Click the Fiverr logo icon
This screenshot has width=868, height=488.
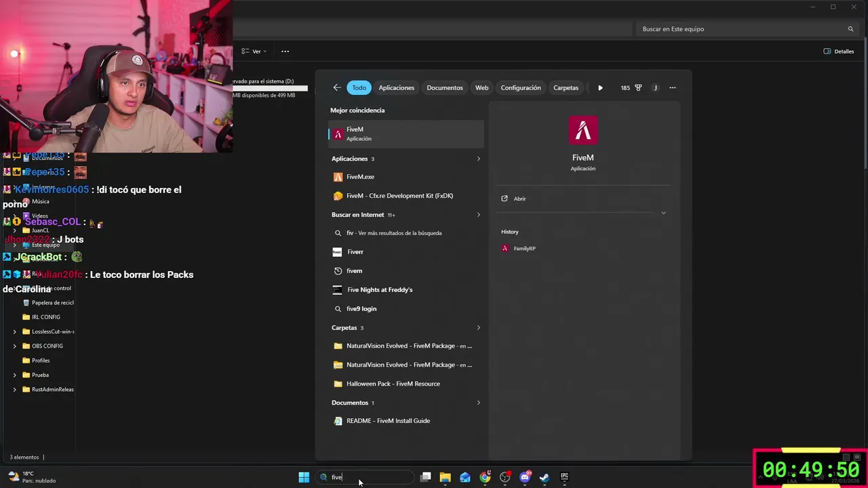[338, 252]
